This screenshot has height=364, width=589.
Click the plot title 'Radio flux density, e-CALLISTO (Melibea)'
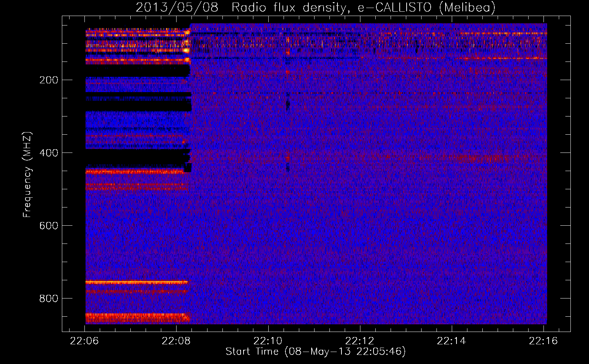click(x=363, y=8)
